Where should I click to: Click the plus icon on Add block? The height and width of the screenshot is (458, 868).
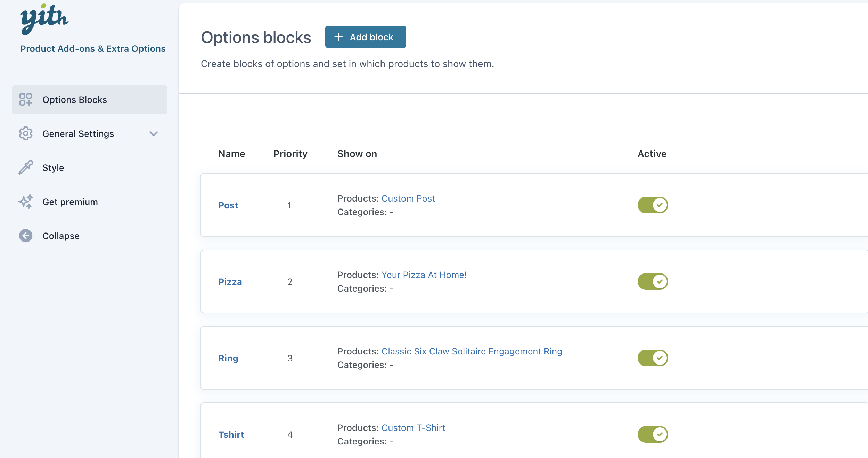pos(338,37)
